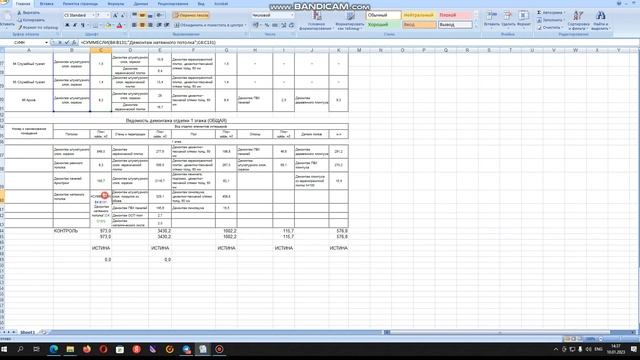The image size is (640, 360).
Task: Open the Разметка страницы ribbon tab
Action: (x=80, y=4)
